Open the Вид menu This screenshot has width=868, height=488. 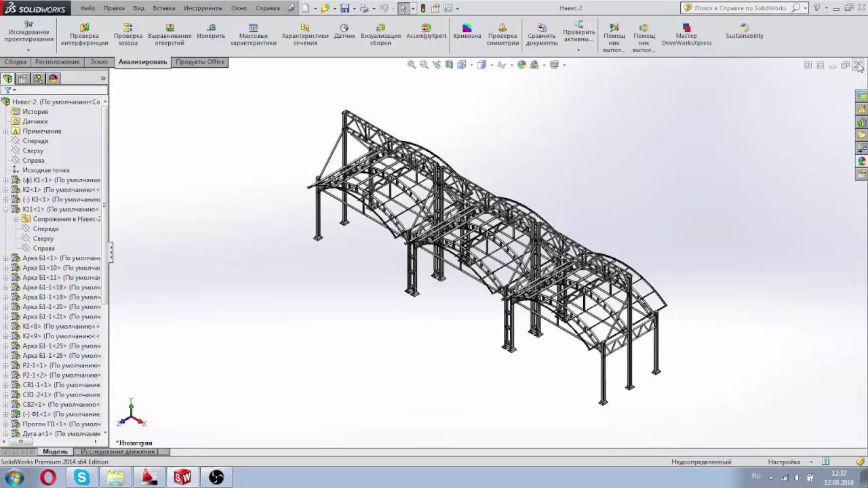(138, 8)
